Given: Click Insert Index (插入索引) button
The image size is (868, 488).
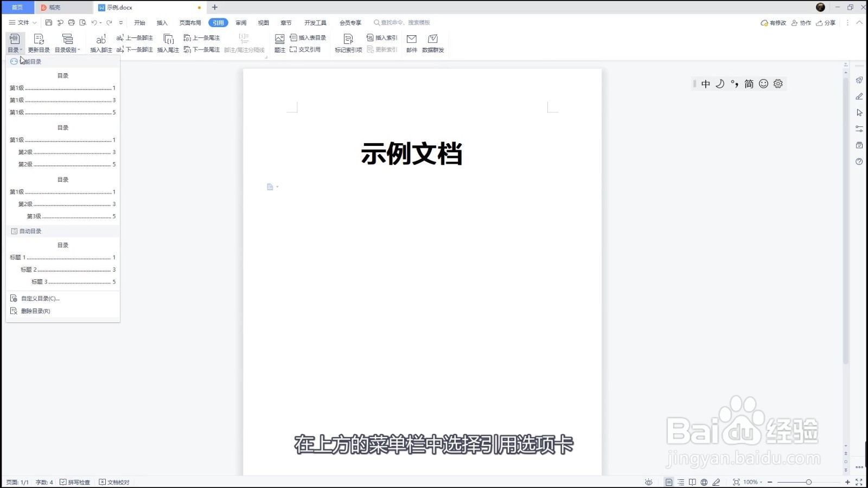Looking at the screenshot, I should click(x=382, y=38).
